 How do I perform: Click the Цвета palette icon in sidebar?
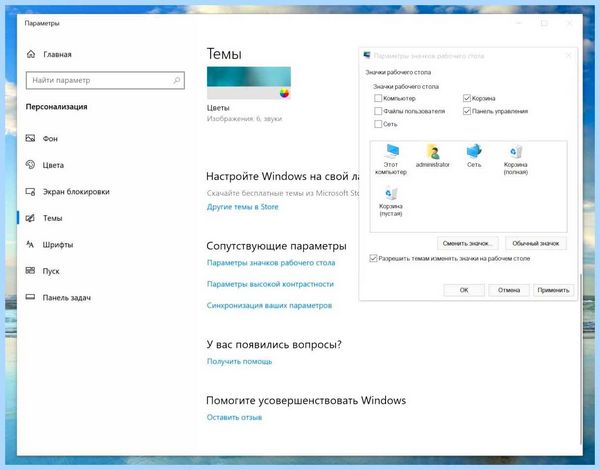pyautogui.click(x=30, y=165)
